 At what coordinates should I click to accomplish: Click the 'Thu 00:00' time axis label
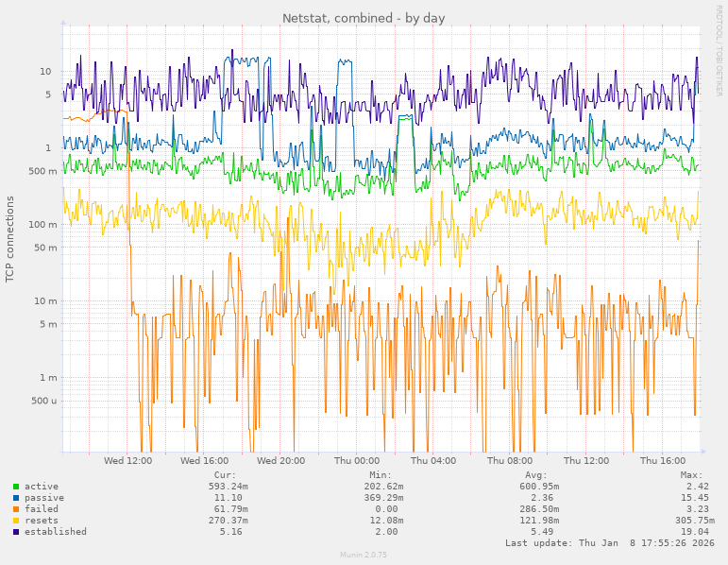point(357,460)
